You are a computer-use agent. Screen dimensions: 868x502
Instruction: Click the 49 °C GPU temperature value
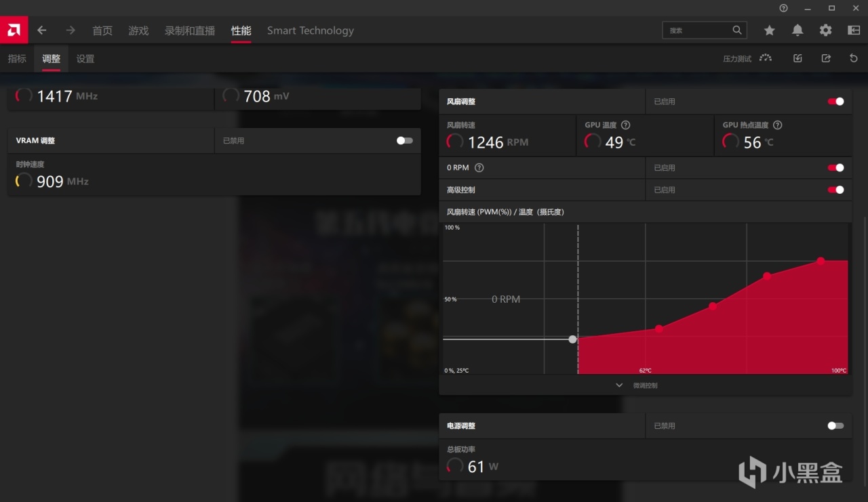[x=620, y=142]
